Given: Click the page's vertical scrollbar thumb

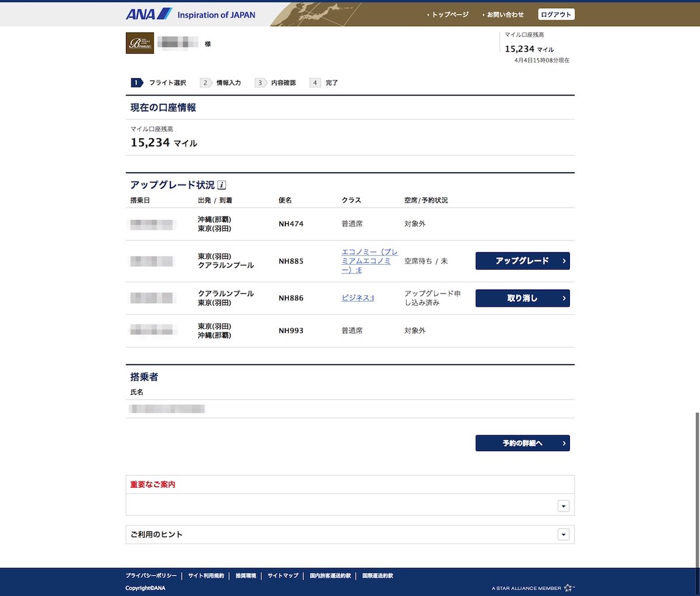Looking at the screenshot, I should (697, 489).
